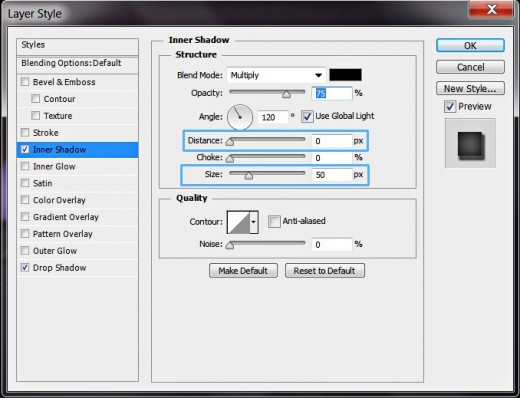The image size is (520, 398).
Task: Click the New Style... button
Action: click(x=470, y=89)
